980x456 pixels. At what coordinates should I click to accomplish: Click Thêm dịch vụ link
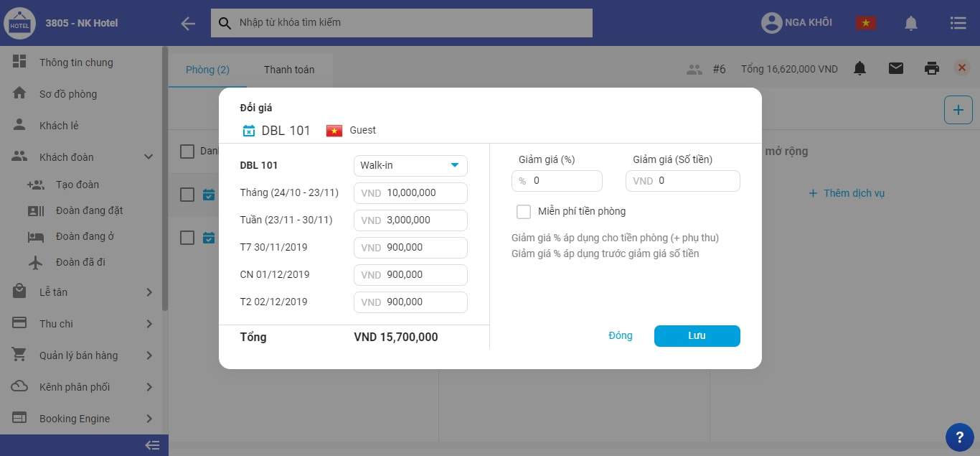click(846, 193)
